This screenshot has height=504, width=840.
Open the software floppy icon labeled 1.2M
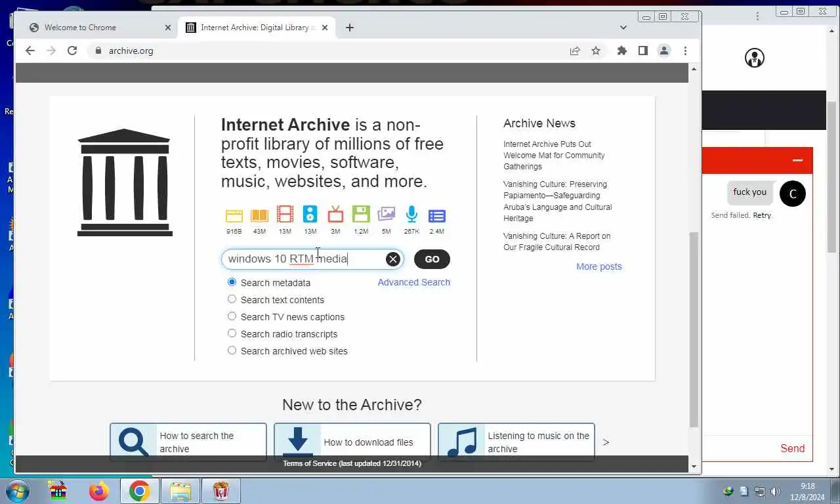(x=361, y=215)
